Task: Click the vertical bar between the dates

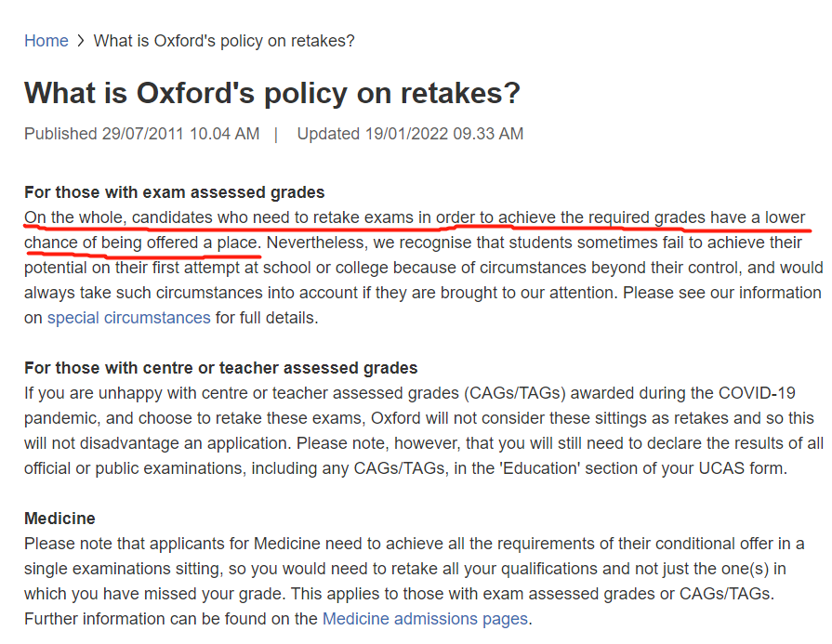Action: pyautogui.click(x=276, y=134)
